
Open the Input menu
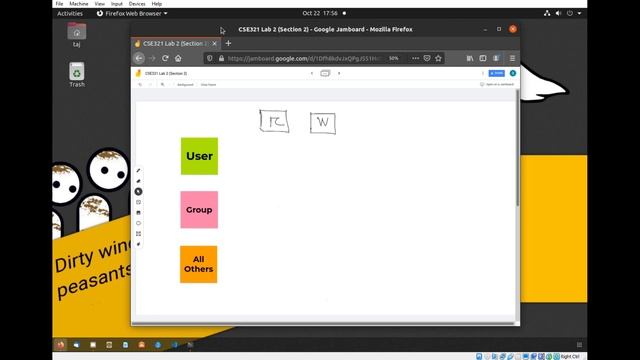(x=117, y=4)
